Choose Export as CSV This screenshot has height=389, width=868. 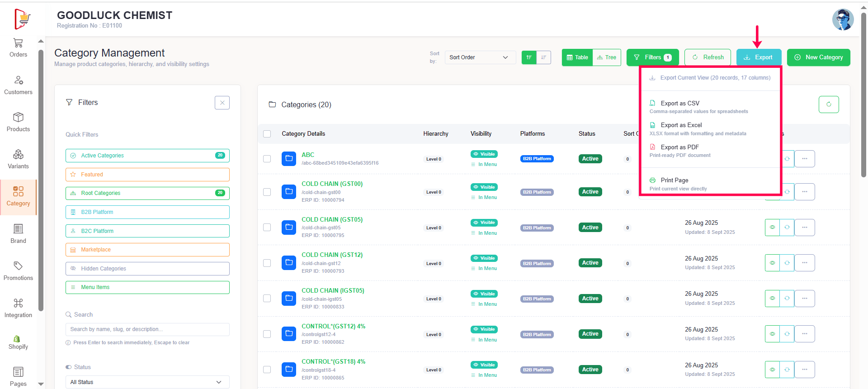click(680, 104)
